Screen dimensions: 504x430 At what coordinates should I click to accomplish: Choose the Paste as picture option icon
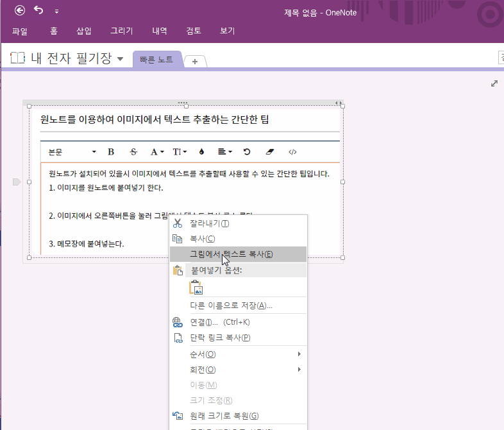pos(196,288)
